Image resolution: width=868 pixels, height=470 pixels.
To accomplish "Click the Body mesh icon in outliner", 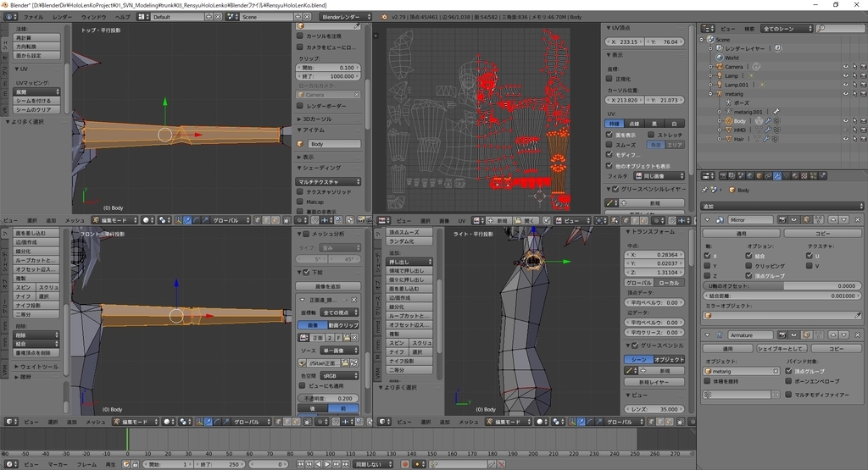I will 728,120.
